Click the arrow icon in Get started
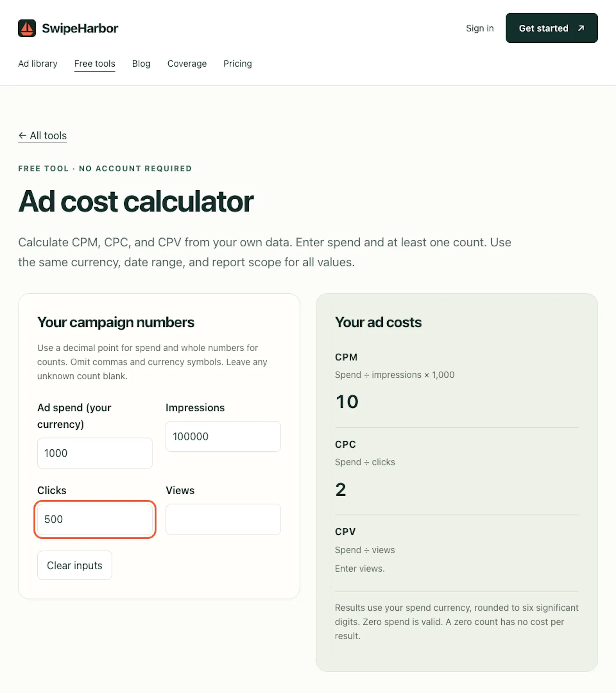Viewport: 616px width, 693px height. [x=581, y=28]
